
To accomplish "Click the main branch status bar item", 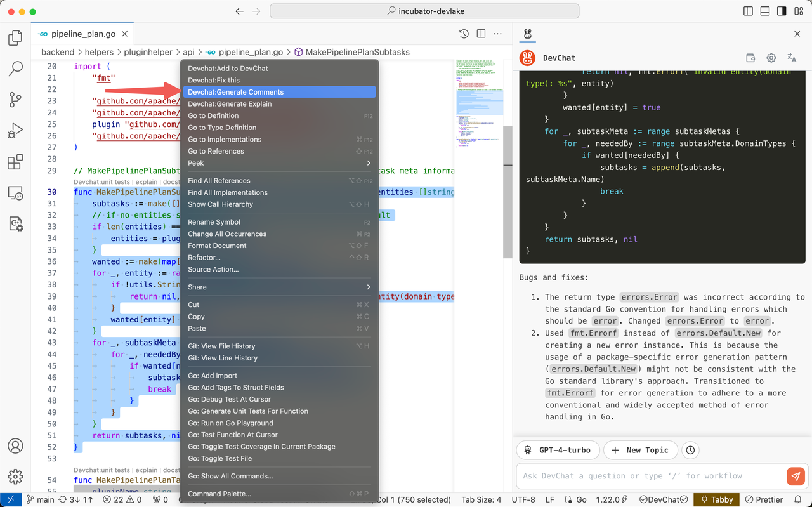I will point(40,499).
